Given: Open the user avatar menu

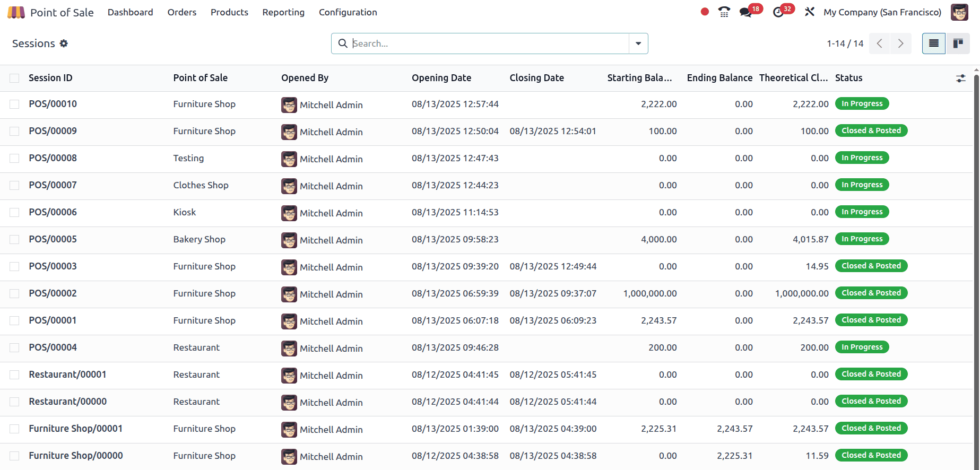Looking at the screenshot, I should 959,12.
